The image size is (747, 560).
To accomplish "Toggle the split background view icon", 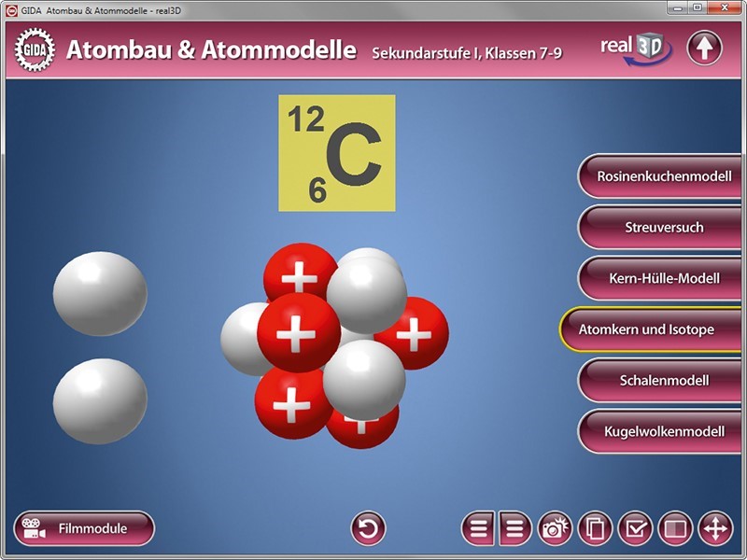I will click(675, 529).
